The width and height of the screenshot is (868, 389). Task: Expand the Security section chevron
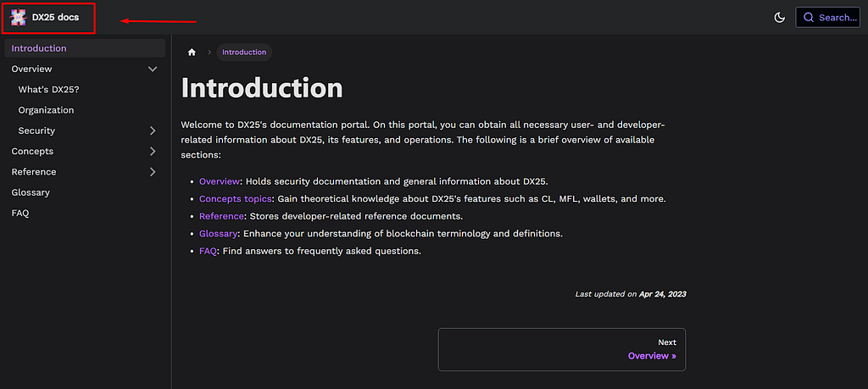[153, 131]
